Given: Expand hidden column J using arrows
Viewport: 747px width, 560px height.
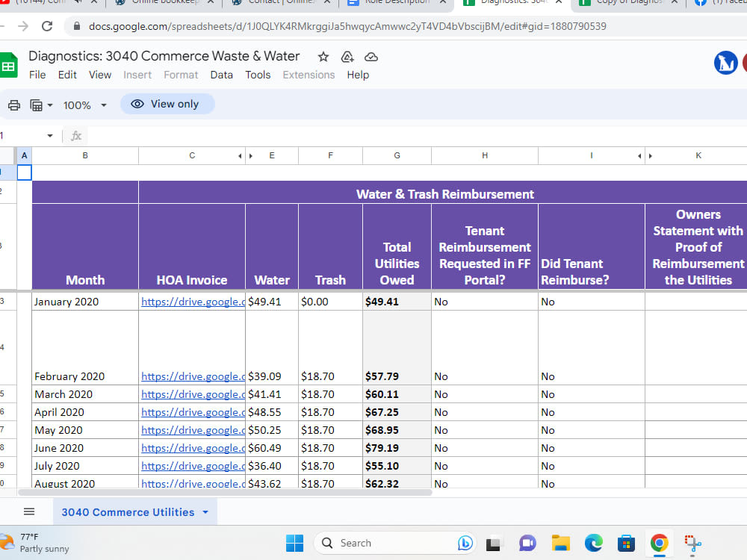Looking at the screenshot, I should point(645,156).
